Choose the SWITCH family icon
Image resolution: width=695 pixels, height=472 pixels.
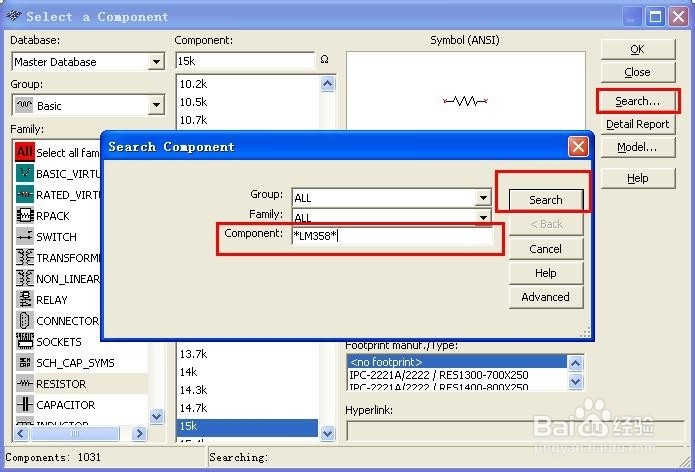[x=25, y=236]
